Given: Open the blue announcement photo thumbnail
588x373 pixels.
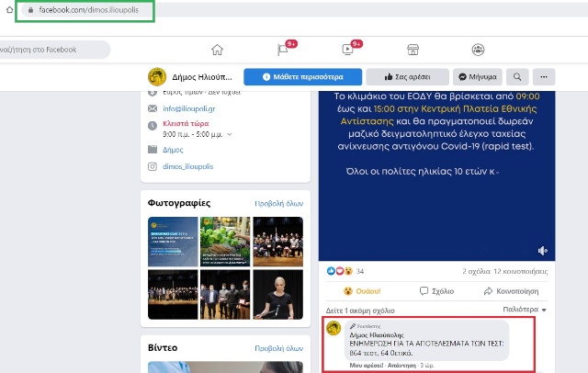Looking at the screenshot, I should (x=173, y=242).
